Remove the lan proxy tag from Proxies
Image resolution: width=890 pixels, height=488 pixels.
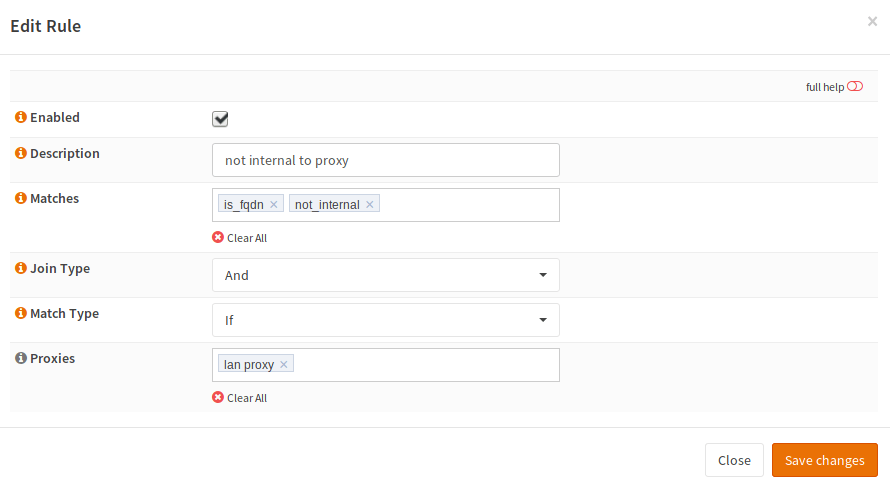tap(284, 365)
